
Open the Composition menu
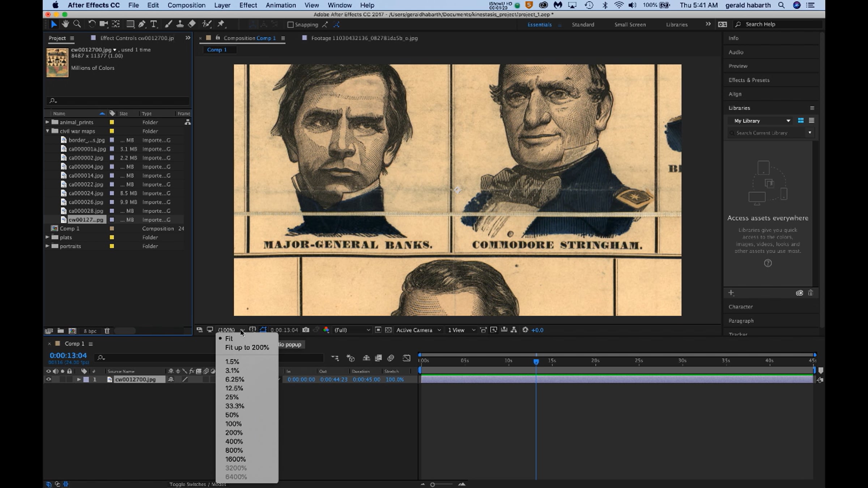coord(186,5)
